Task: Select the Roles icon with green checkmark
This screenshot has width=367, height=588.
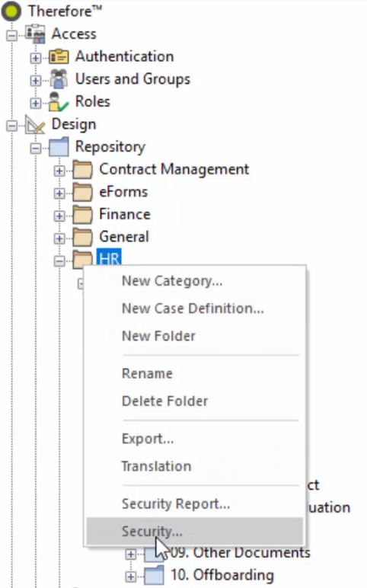Action: pos(59,102)
